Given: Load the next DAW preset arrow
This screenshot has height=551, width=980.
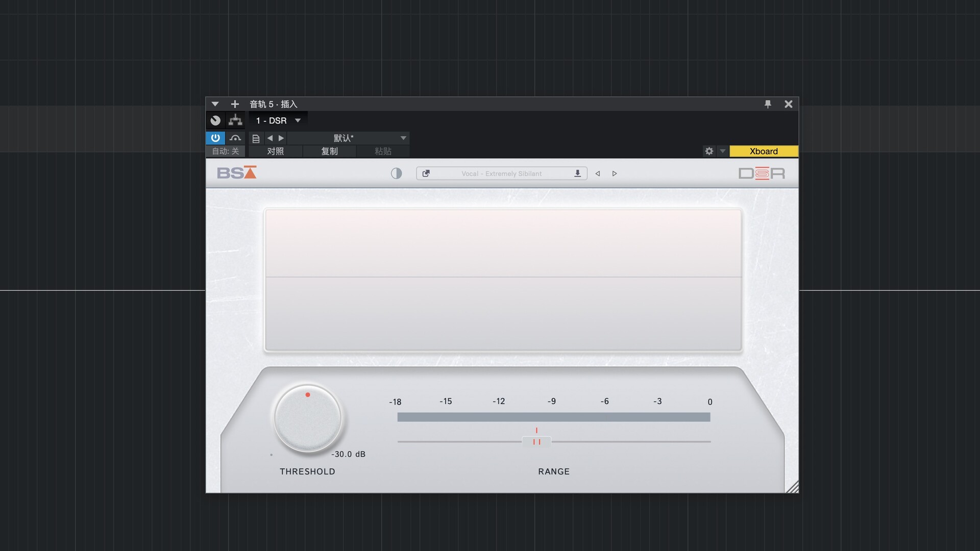Looking at the screenshot, I should coord(281,138).
